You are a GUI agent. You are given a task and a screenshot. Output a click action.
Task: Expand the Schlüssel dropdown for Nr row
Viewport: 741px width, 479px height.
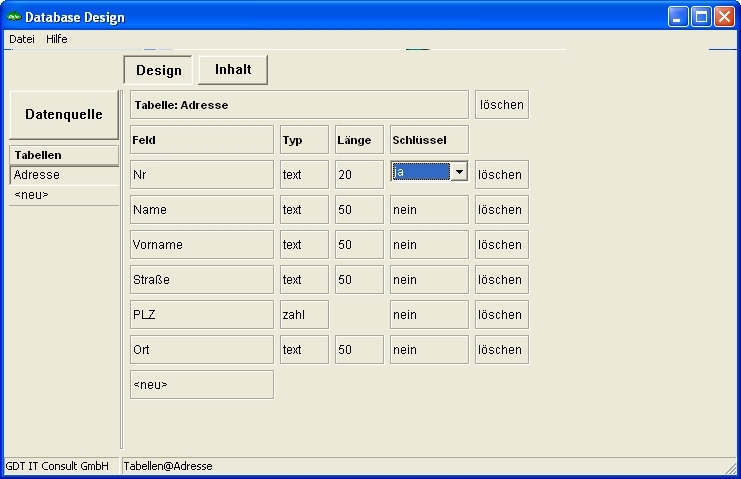(458, 172)
